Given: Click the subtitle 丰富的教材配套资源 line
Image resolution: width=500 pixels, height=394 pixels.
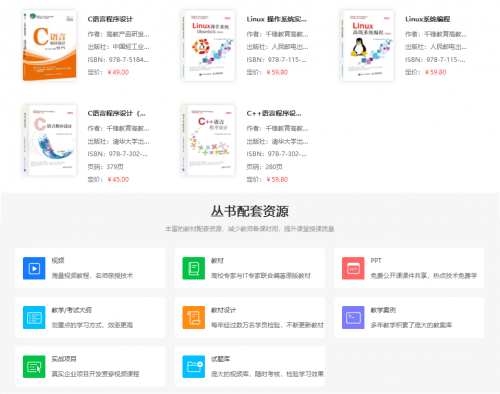Looking at the screenshot, I should 250,229.
